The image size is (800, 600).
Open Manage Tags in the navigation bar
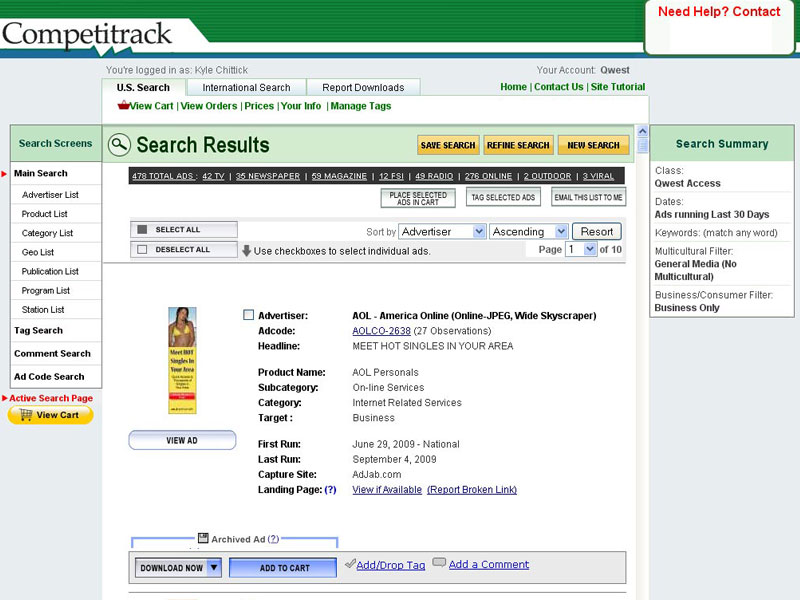[x=361, y=106]
